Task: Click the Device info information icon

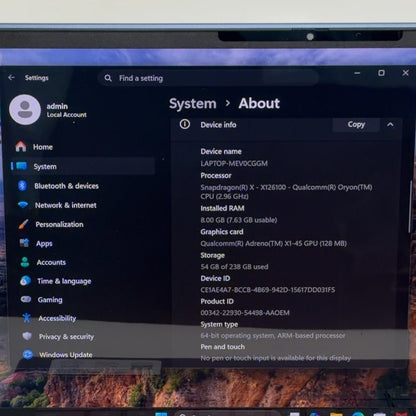Action: [x=185, y=124]
